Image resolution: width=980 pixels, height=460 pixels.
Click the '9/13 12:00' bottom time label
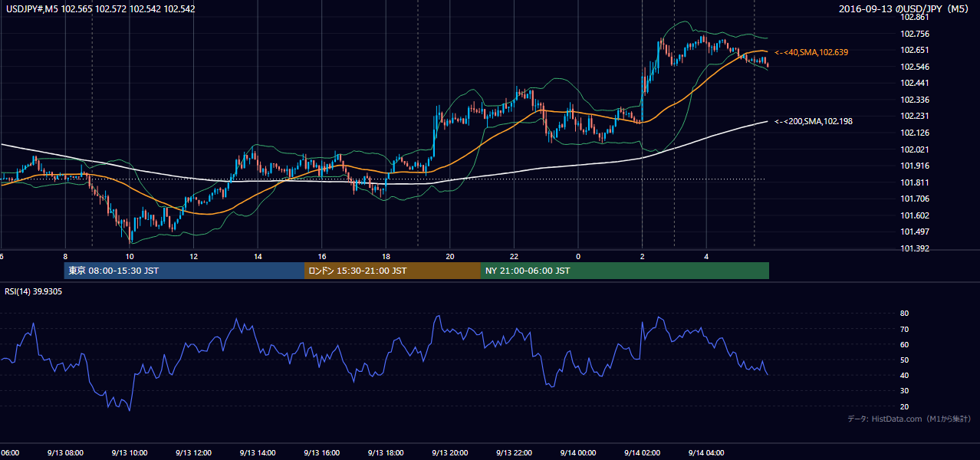(x=193, y=452)
